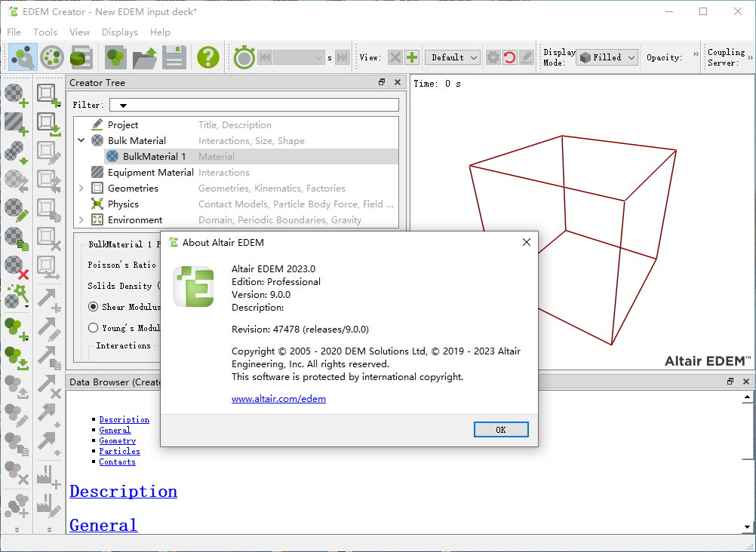
Task: Select the Physics tree row
Action: (236, 204)
